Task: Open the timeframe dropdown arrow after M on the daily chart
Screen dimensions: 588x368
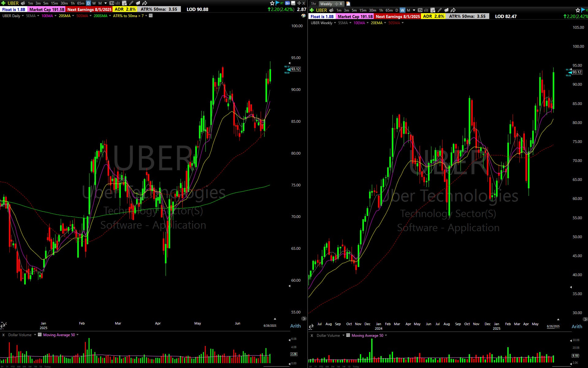Action: tap(105, 3)
